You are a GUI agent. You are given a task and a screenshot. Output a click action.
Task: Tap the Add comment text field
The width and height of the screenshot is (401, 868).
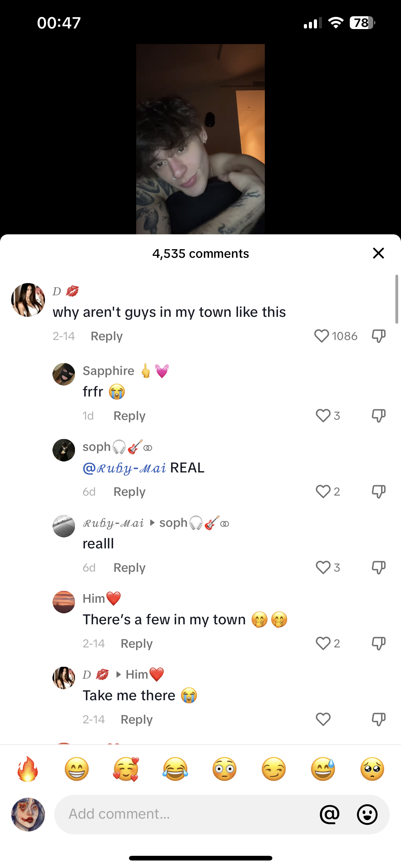point(185,815)
